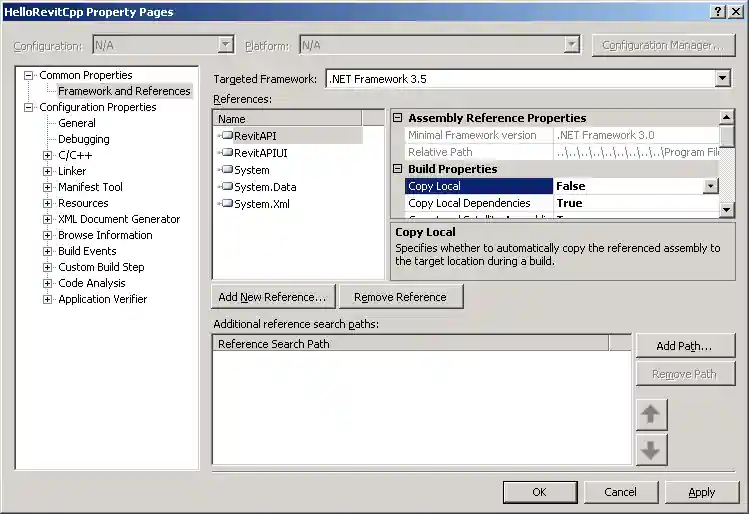This screenshot has height=514, width=749.
Task: Expand the C/C++ tree node
Action: click(47, 155)
